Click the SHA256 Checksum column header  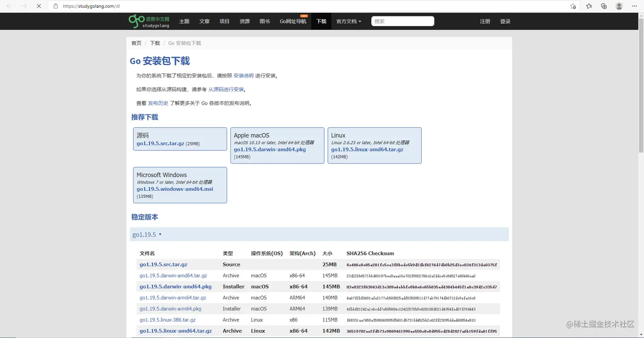pos(370,253)
